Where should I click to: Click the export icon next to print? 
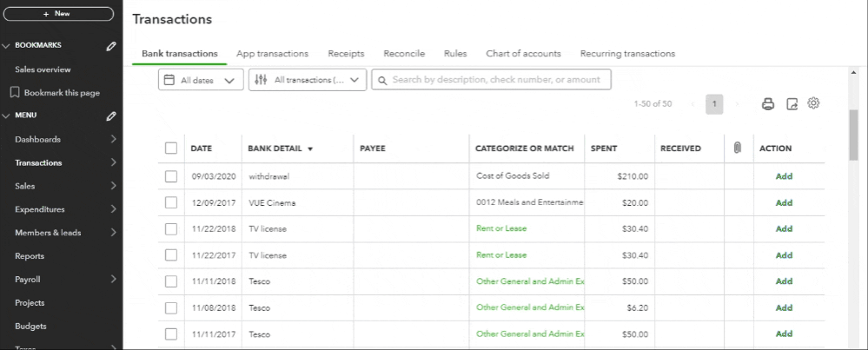tap(792, 104)
